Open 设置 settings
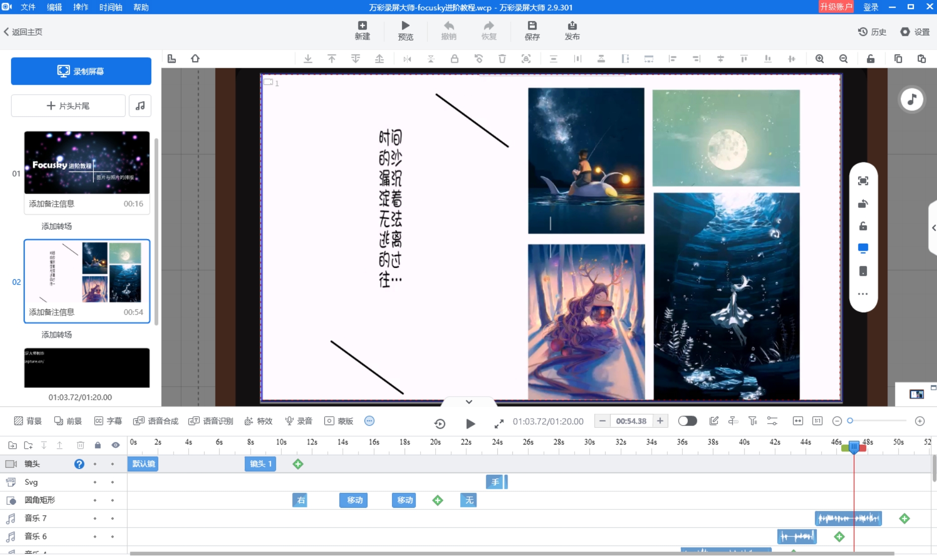937x560 pixels. click(915, 32)
